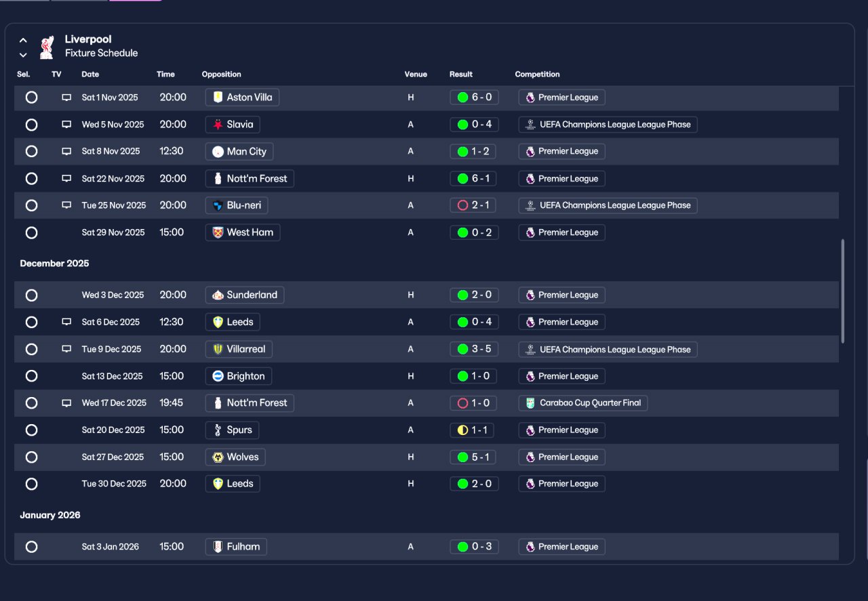Select the Slavia fixture radio button

click(31, 125)
